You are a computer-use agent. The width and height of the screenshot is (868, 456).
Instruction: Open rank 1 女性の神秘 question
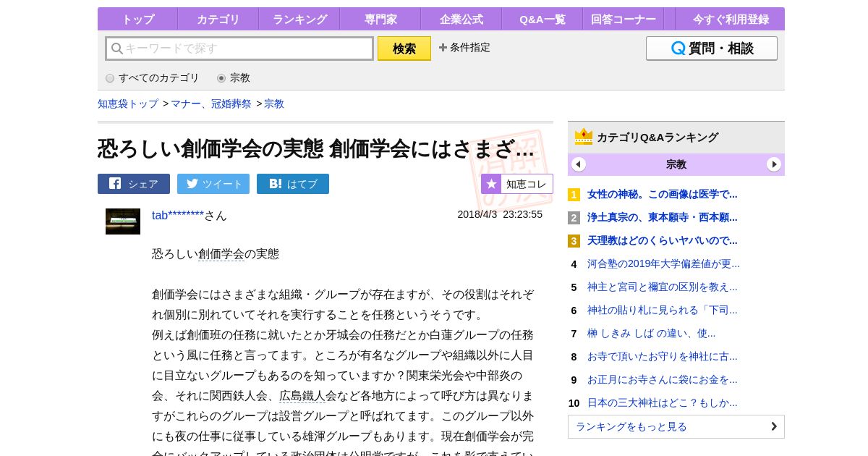[x=663, y=194]
